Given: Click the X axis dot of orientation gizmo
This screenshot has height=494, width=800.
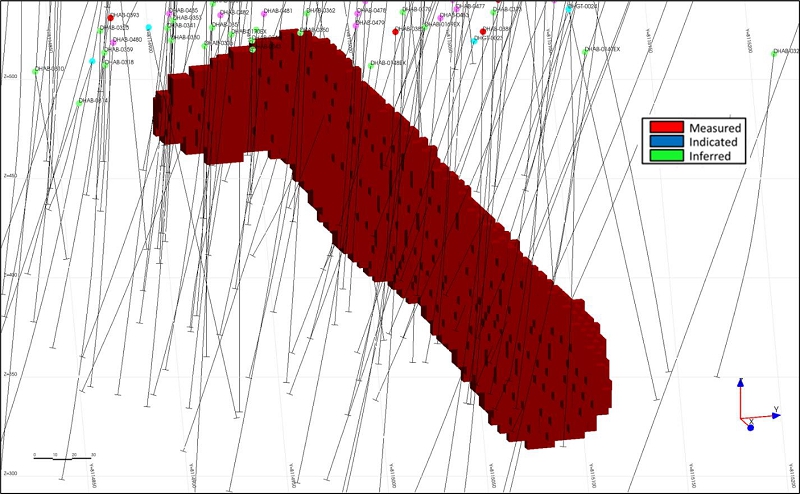Looking at the screenshot, I should tap(751, 427).
